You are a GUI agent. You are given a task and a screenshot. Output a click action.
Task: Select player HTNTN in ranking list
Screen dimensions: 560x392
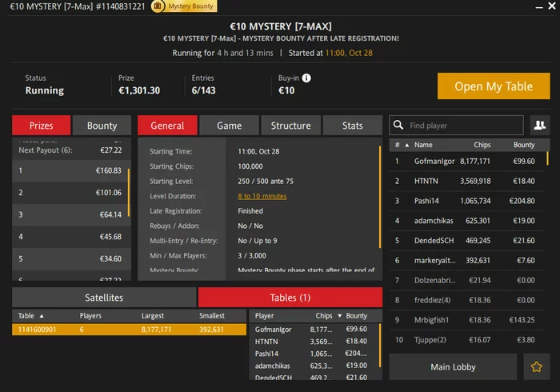pyautogui.click(x=466, y=181)
